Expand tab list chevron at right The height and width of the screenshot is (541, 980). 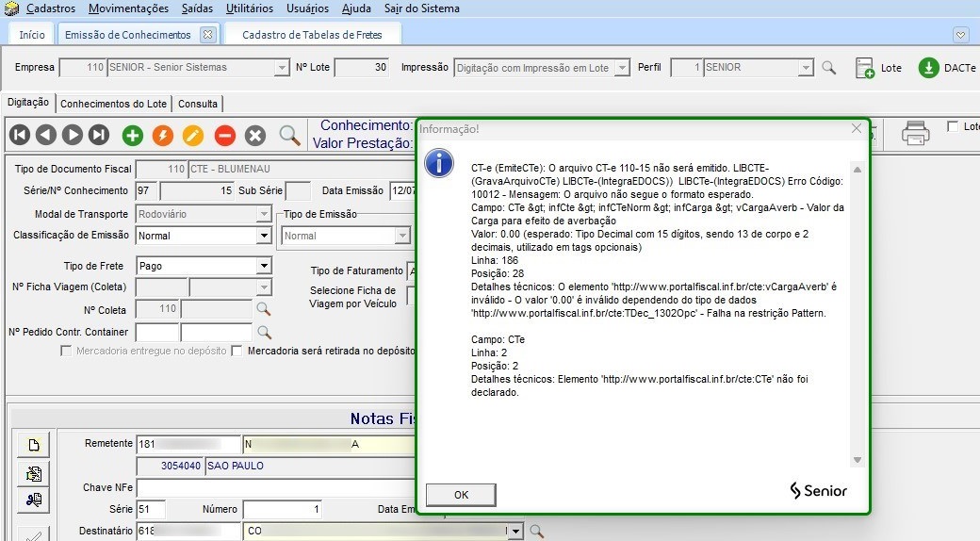(x=961, y=35)
